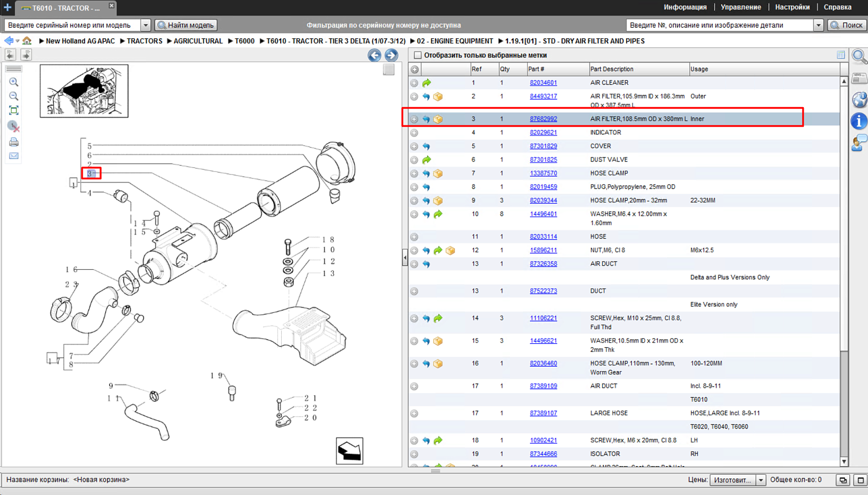Open part number link 87682992
Viewport: 868px width, 495px height.
tap(543, 119)
